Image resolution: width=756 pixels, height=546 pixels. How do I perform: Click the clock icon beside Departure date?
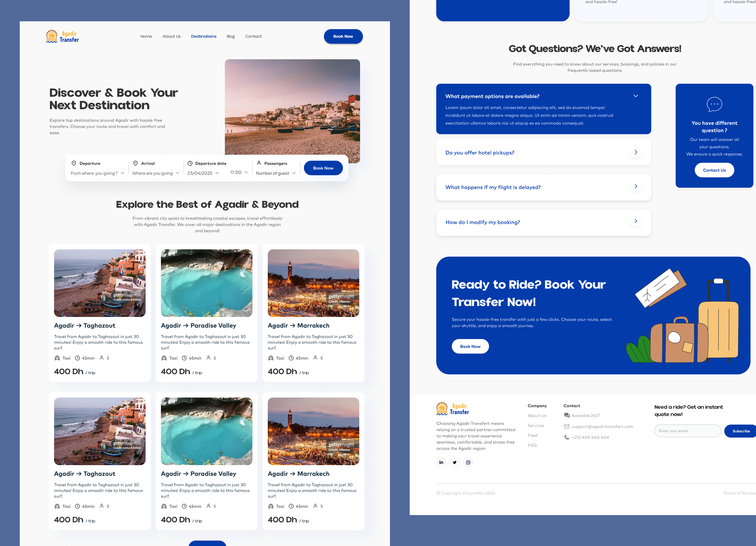click(x=190, y=163)
